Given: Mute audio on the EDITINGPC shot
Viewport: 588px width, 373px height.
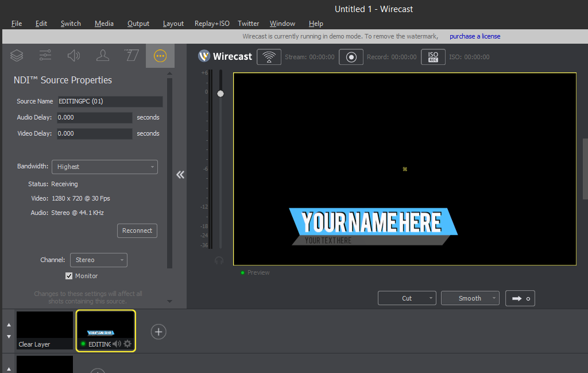Looking at the screenshot, I should tap(117, 344).
